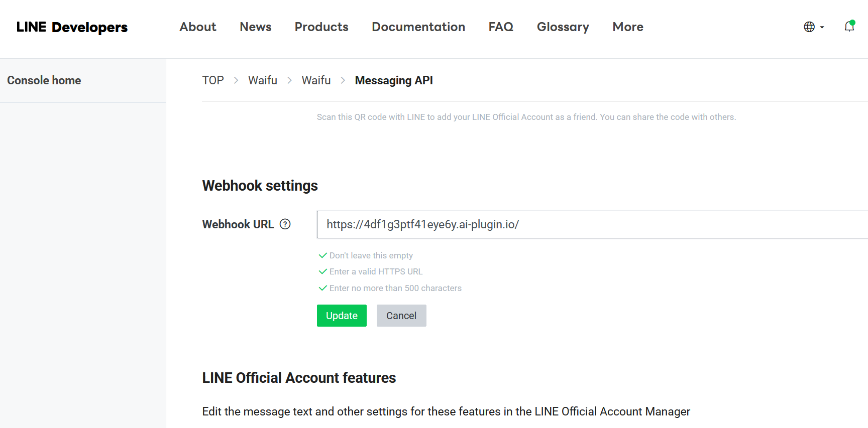Click the dropdown arrow beside the globe
Screen dimensions: 868x428
[x=822, y=28]
